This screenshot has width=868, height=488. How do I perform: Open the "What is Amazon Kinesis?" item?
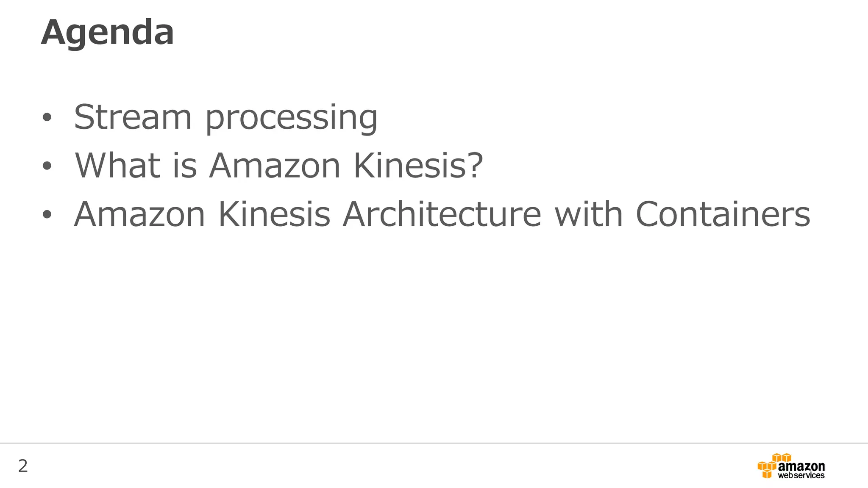tap(278, 166)
